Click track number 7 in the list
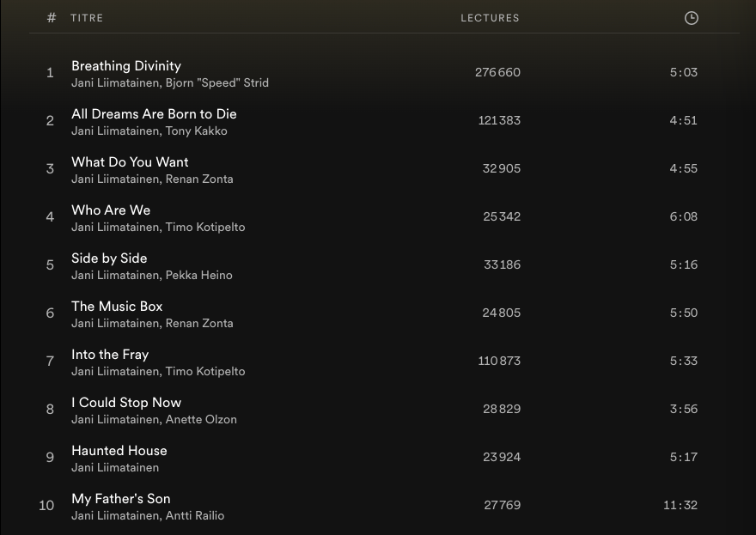 coord(50,362)
